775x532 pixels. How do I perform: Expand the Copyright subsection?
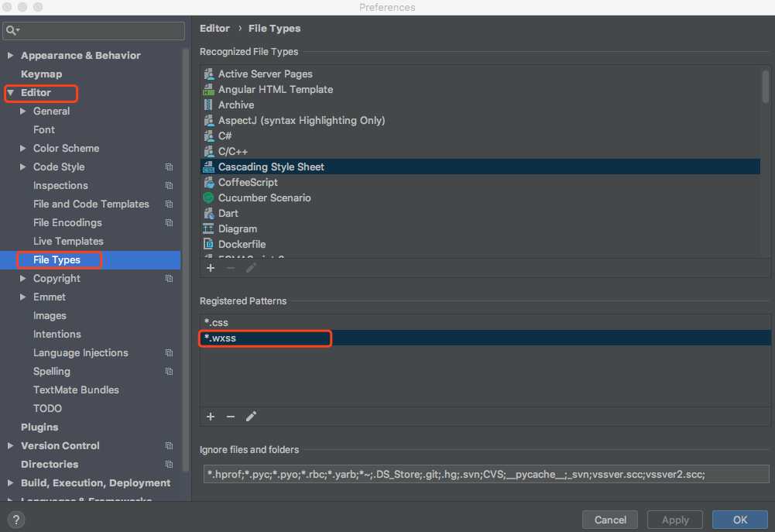click(x=22, y=278)
